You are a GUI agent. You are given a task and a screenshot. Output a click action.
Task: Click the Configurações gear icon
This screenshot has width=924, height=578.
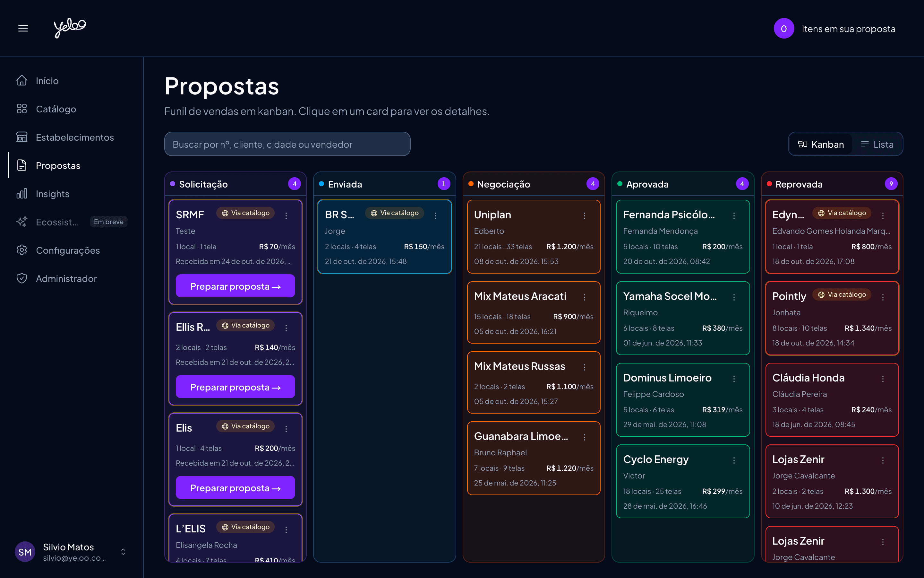[22, 250]
